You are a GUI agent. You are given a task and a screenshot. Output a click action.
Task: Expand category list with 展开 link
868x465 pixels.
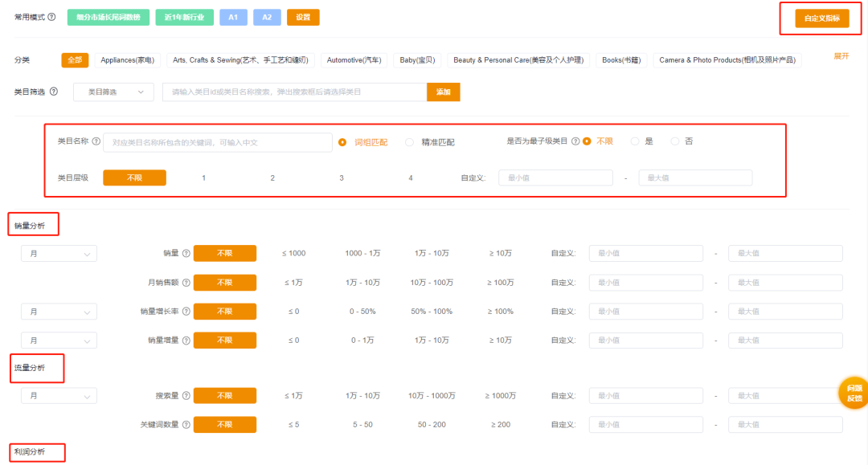tap(841, 56)
